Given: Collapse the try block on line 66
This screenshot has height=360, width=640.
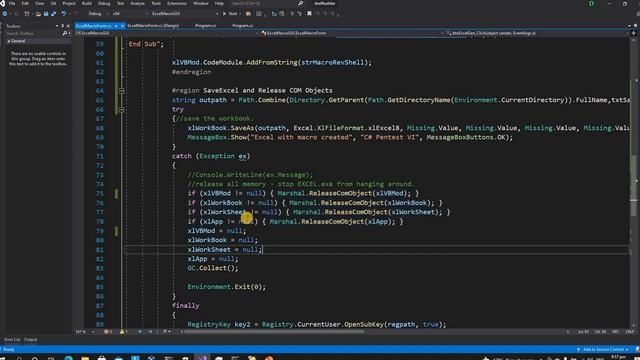Looking at the screenshot, I should click(121, 109).
